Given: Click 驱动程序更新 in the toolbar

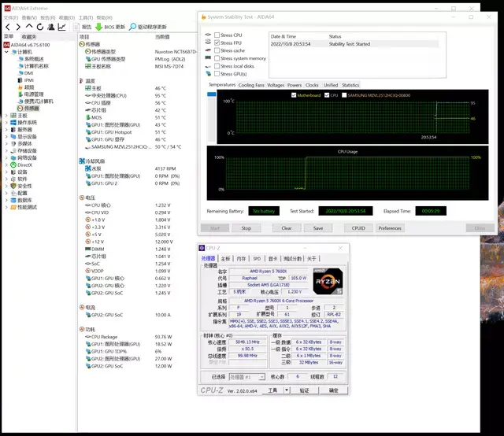Looking at the screenshot, I should (148, 27).
